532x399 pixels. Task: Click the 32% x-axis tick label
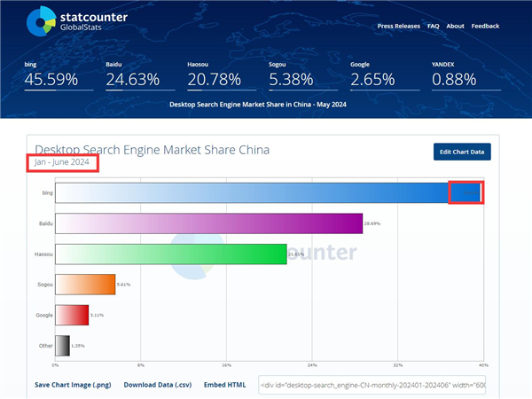tap(398, 365)
